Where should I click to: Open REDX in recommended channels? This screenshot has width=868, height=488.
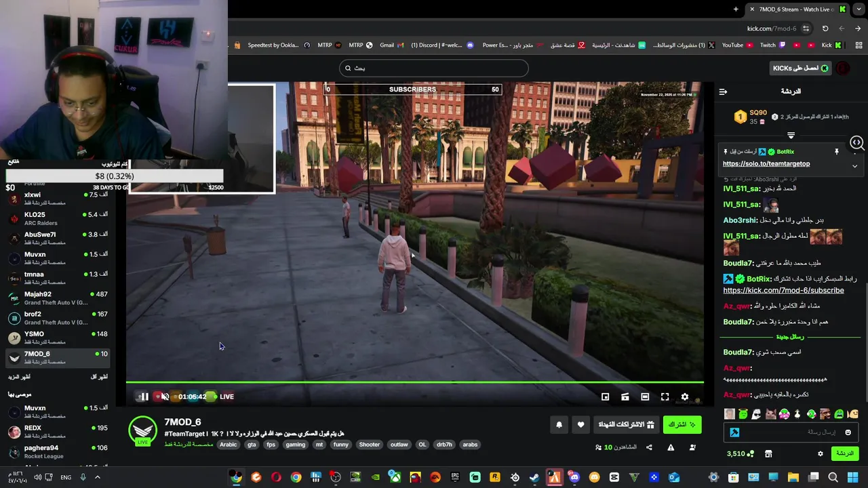click(58, 432)
